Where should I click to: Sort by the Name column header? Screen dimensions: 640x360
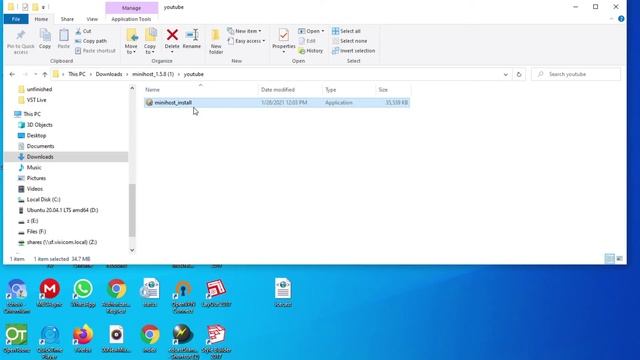(x=201, y=89)
